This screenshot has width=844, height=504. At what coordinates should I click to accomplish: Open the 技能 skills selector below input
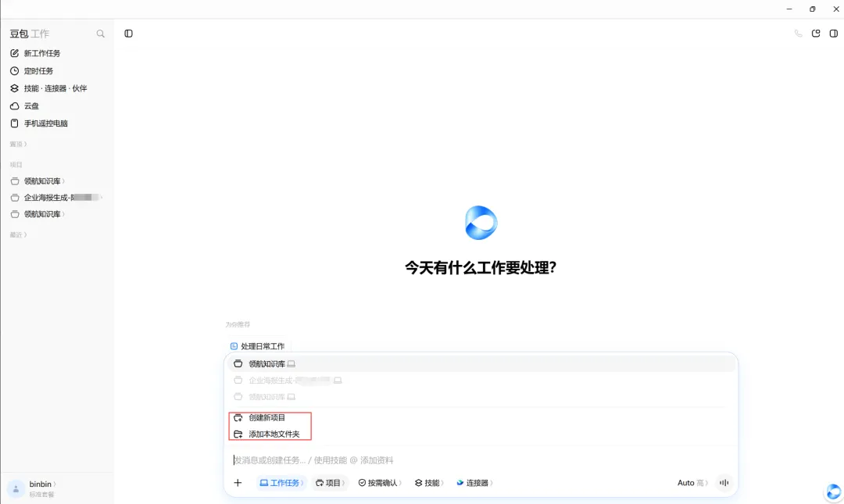[x=429, y=483]
